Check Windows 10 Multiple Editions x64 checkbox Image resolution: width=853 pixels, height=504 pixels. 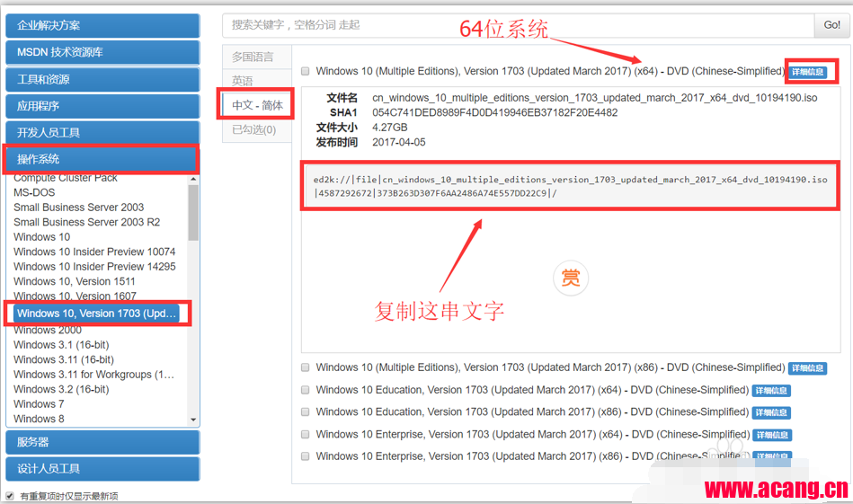306,71
